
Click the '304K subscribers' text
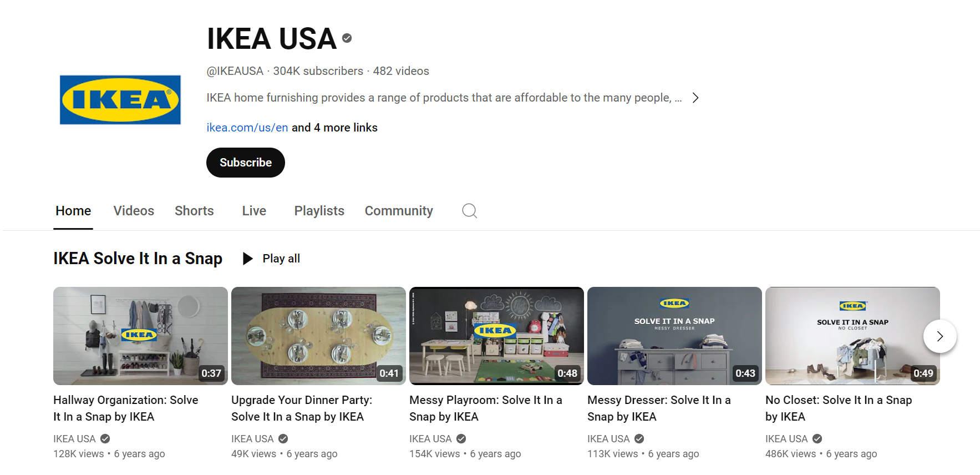point(318,71)
